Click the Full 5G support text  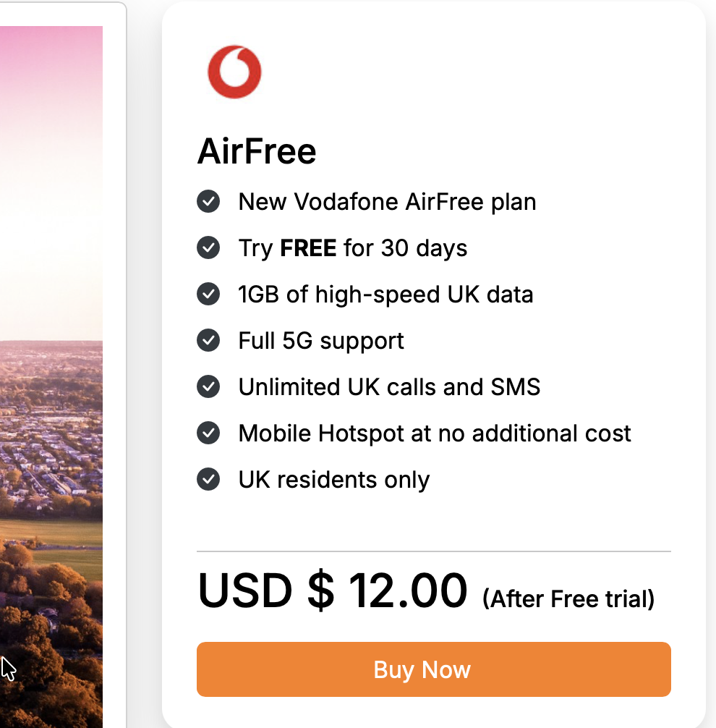coord(321,341)
